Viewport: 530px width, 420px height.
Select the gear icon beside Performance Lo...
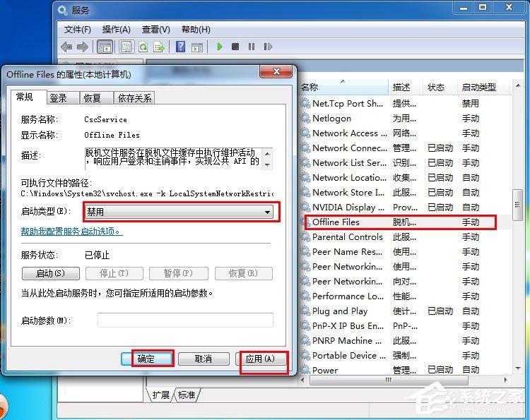[305, 296]
